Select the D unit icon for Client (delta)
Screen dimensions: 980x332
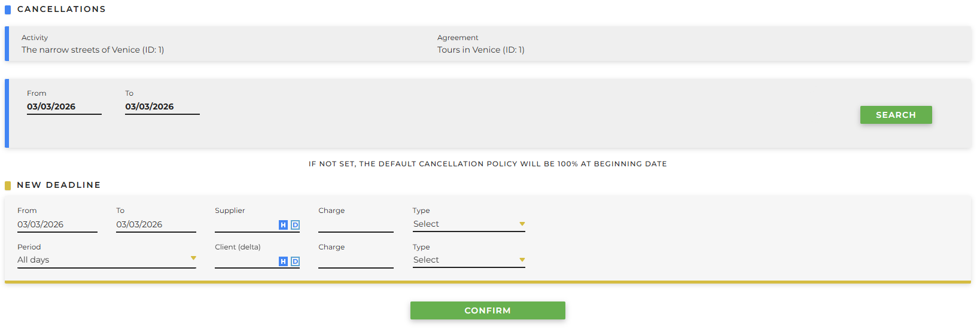(295, 261)
